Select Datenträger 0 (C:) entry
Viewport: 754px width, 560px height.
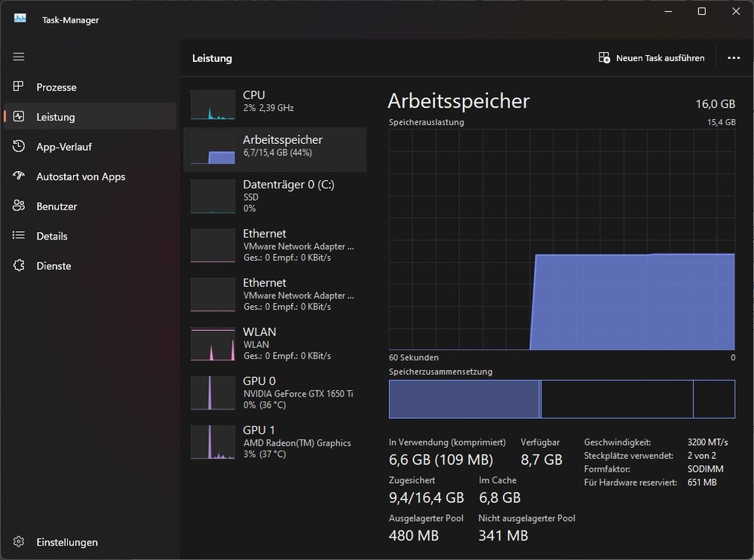(x=275, y=196)
